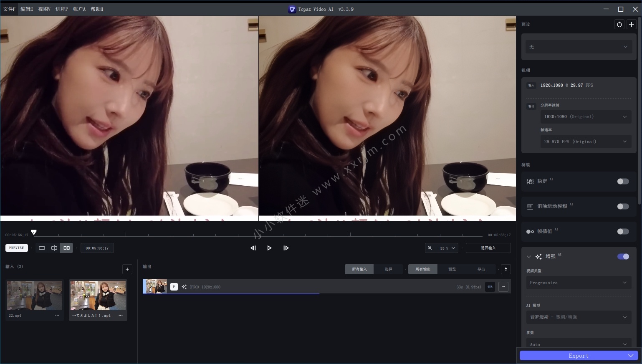Viewport: 642px width, 364px height.
Task: Click the Export button
Action: [578, 356]
